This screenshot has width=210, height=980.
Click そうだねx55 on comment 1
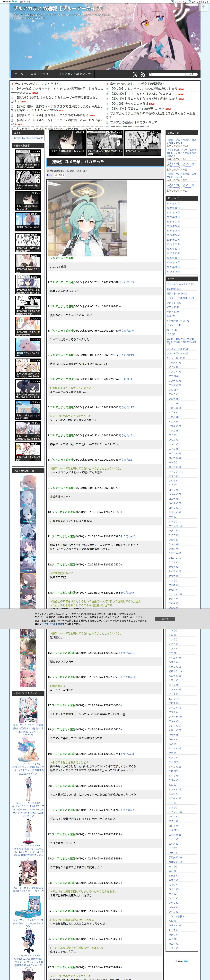point(126,282)
